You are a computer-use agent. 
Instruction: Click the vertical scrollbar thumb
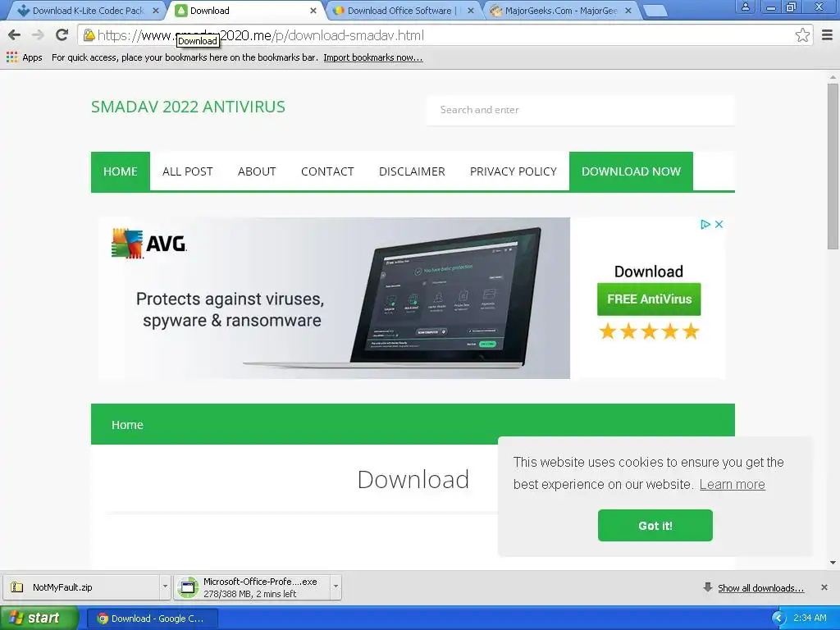[x=833, y=166]
